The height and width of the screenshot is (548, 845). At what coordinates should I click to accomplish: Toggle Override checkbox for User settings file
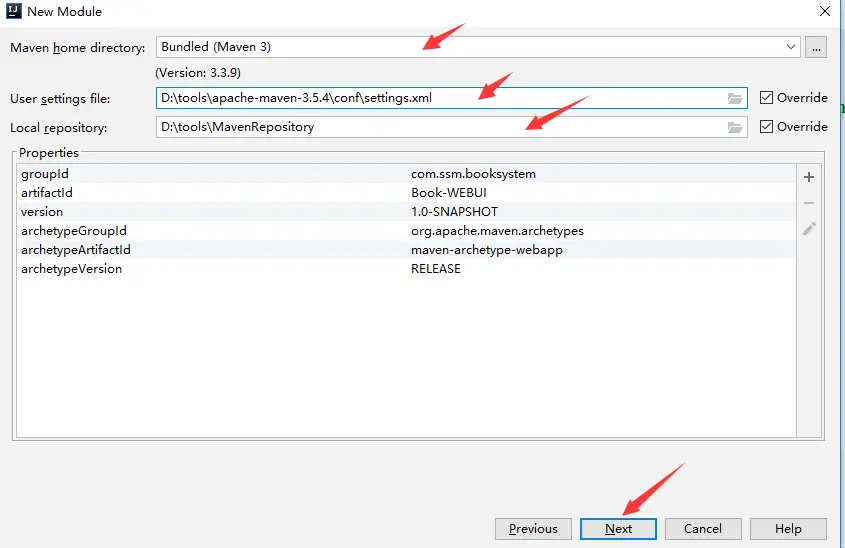pos(766,98)
